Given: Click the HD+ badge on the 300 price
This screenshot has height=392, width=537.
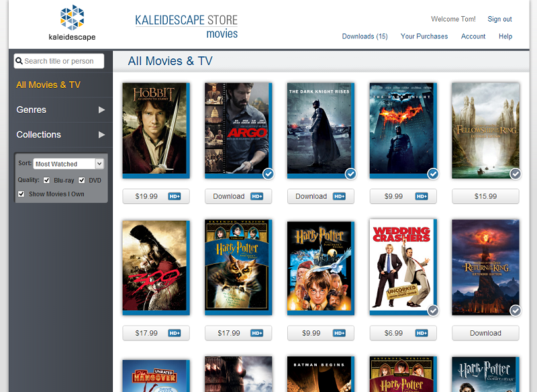Looking at the screenshot, I should tap(175, 333).
